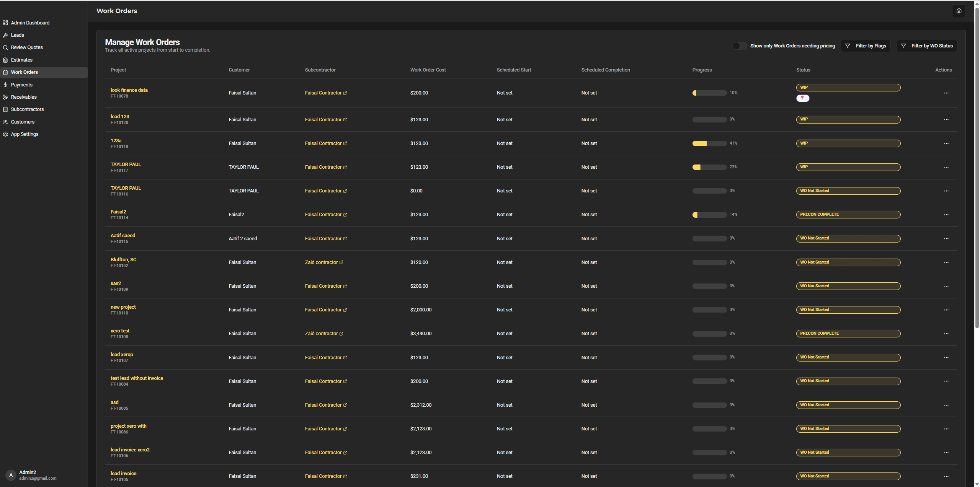980x487 pixels.
Task: Open the Filter by Flags dropdown
Action: click(866, 46)
